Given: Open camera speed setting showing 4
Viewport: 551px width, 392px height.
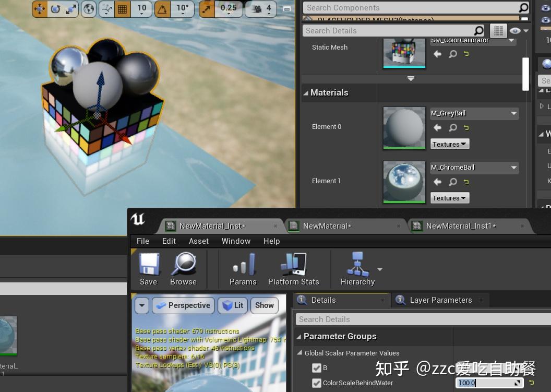Looking at the screenshot, I should (x=262, y=9).
